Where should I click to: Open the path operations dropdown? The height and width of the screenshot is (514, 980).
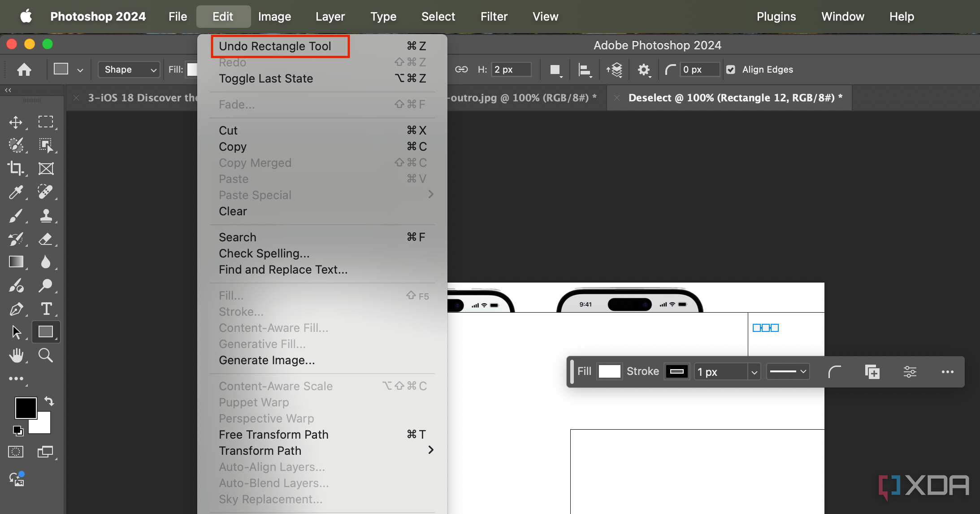(555, 70)
